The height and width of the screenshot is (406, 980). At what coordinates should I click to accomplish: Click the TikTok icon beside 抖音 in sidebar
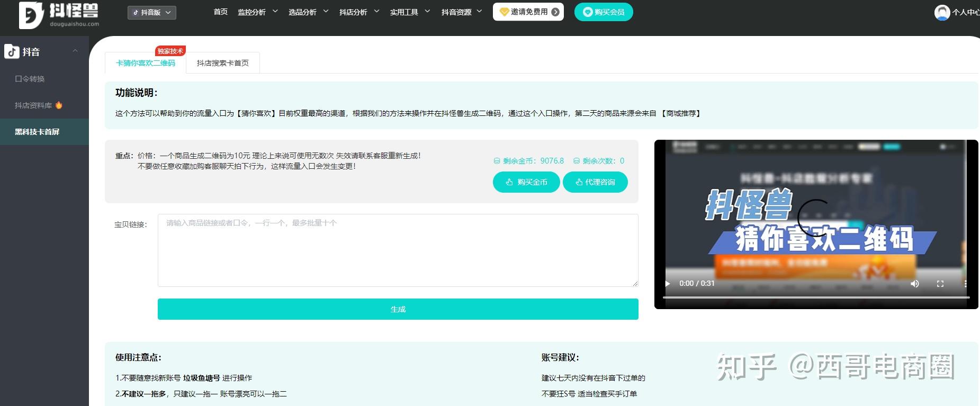click(x=12, y=51)
